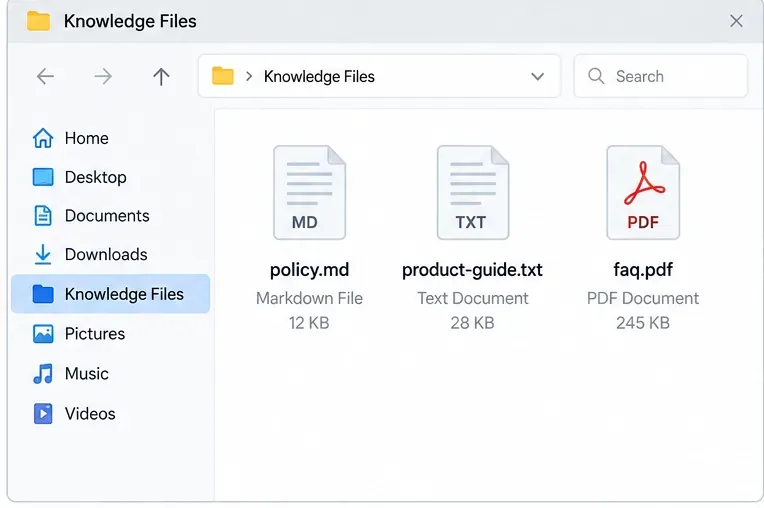Go forward using the right arrow
The image size is (764, 508).
(103, 76)
